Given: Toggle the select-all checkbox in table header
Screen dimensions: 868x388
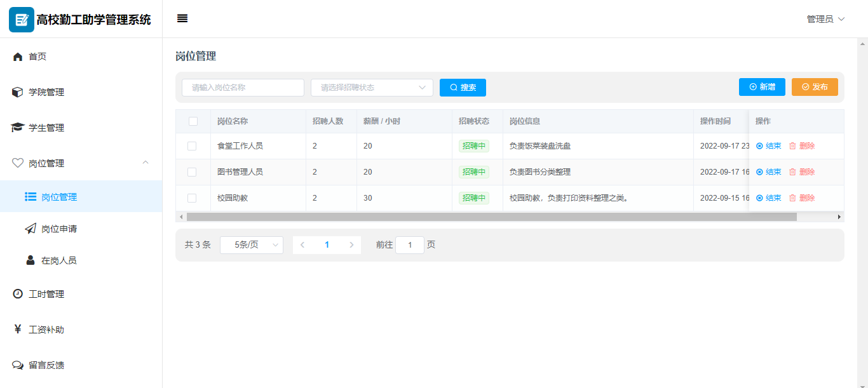Looking at the screenshot, I should [193, 121].
